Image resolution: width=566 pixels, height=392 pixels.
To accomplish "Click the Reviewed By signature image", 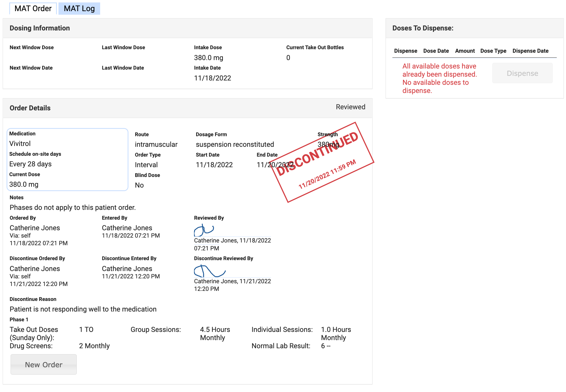I will (x=204, y=230).
